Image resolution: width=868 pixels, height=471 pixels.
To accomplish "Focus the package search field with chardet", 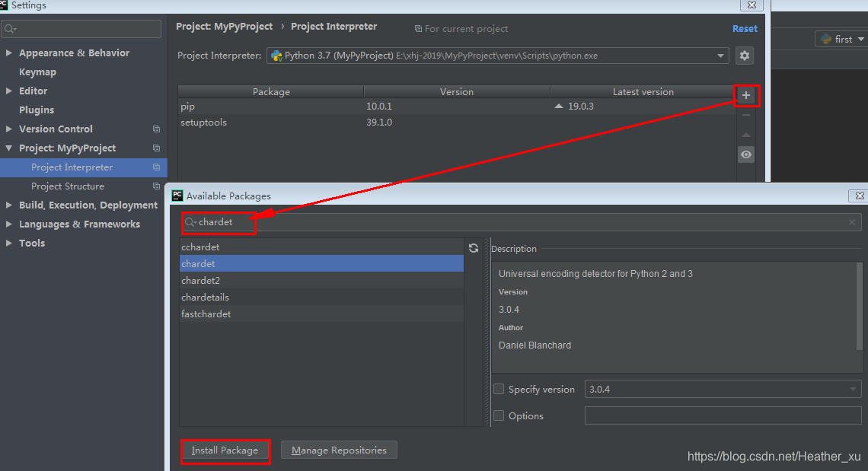I will click(x=522, y=222).
